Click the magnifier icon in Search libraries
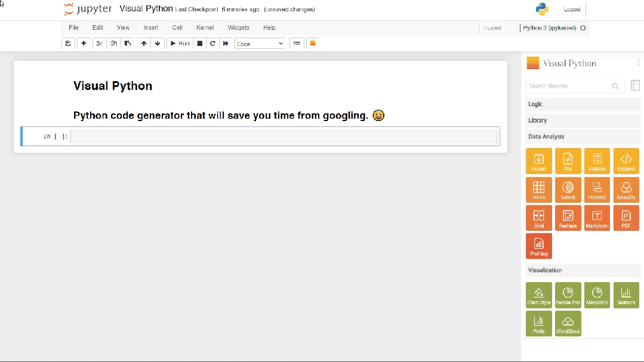 [x=616, y=86]
